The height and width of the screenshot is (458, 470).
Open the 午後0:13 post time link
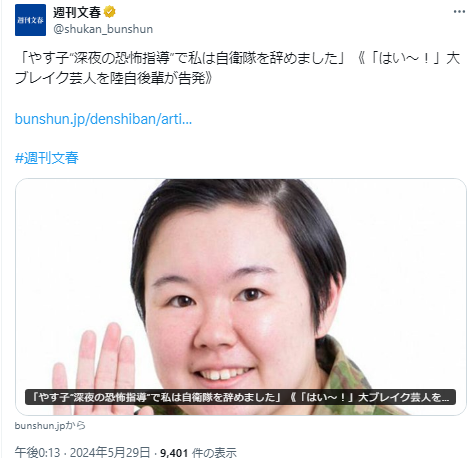38,452
